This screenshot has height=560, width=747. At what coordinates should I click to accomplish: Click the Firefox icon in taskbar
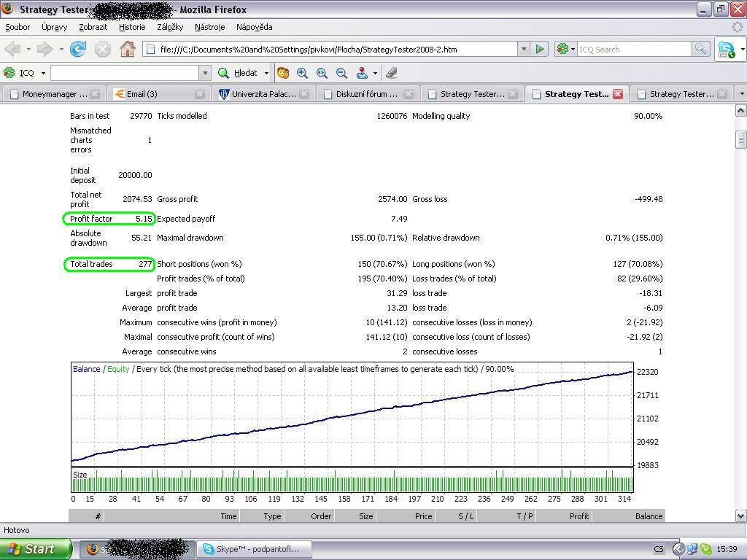[92, 549]
